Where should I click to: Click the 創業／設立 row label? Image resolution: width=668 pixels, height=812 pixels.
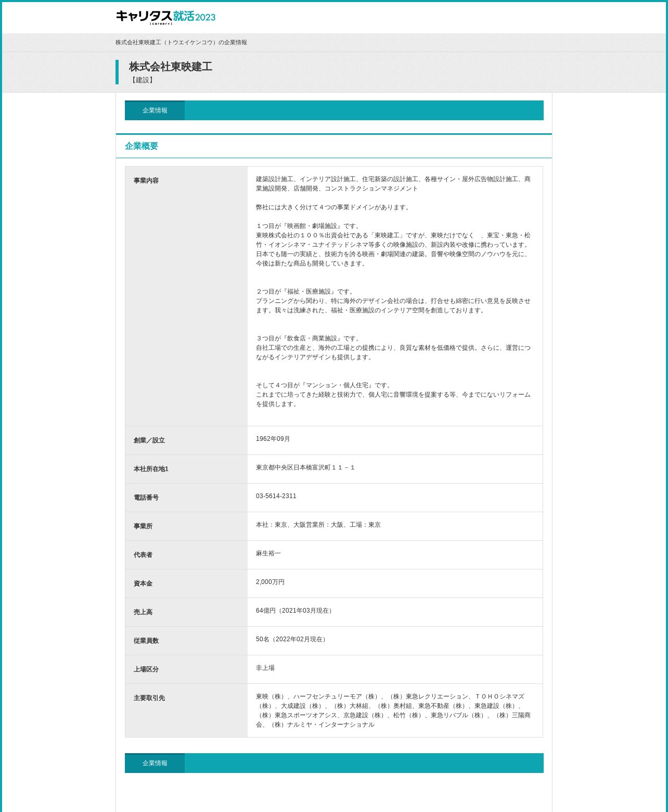tap(149, 440)
